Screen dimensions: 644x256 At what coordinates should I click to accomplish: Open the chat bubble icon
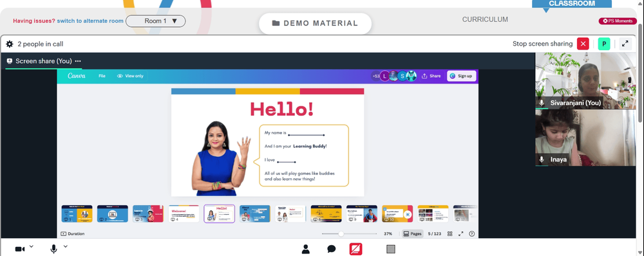tap(332, 249)
